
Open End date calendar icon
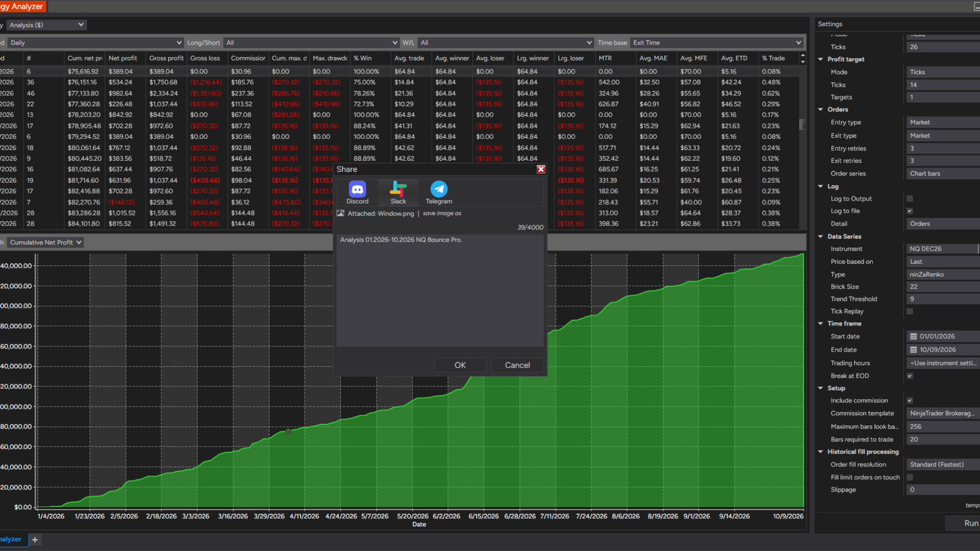(x=913, y=350)
